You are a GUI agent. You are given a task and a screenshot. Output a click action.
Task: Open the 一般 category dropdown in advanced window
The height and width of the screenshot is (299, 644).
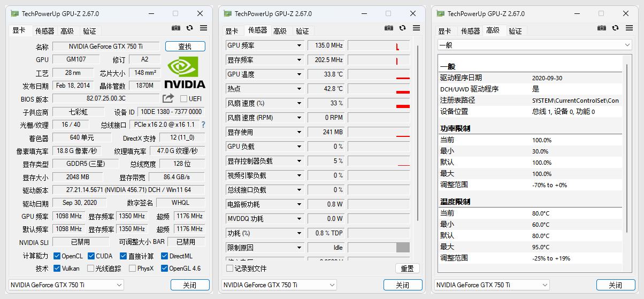tap(534, 45)
